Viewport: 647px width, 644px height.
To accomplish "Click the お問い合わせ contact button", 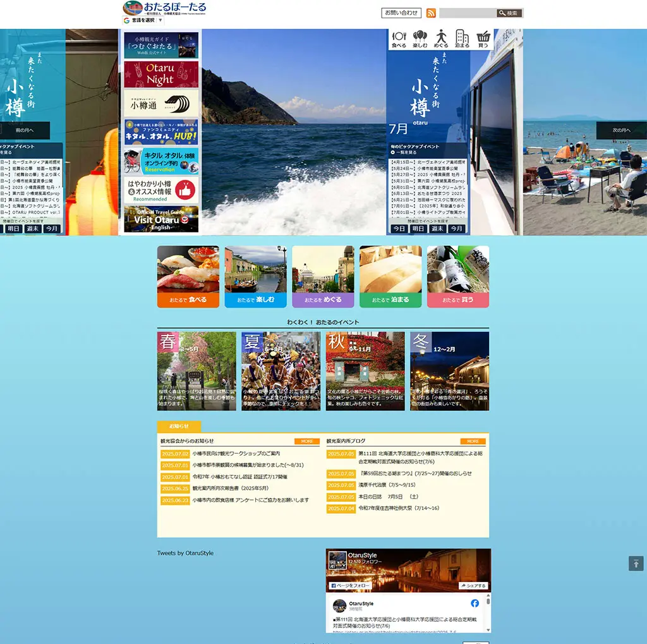I will (401, 13).
